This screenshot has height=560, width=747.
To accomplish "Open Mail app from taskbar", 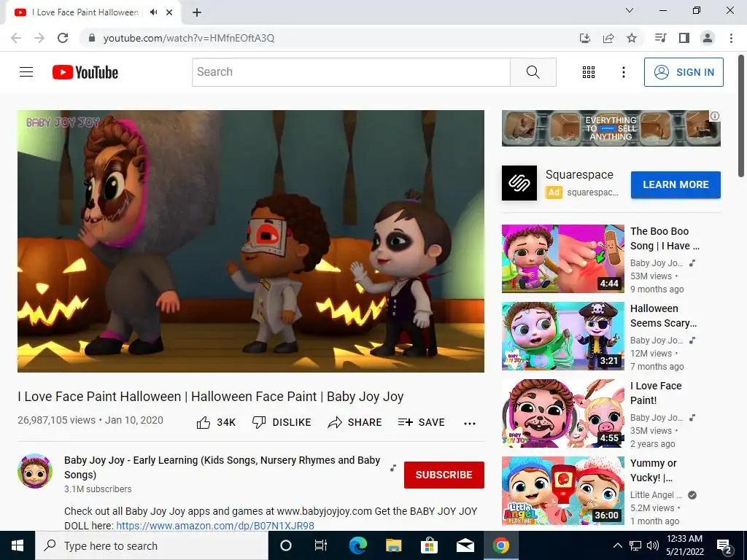I will [465, 545].
